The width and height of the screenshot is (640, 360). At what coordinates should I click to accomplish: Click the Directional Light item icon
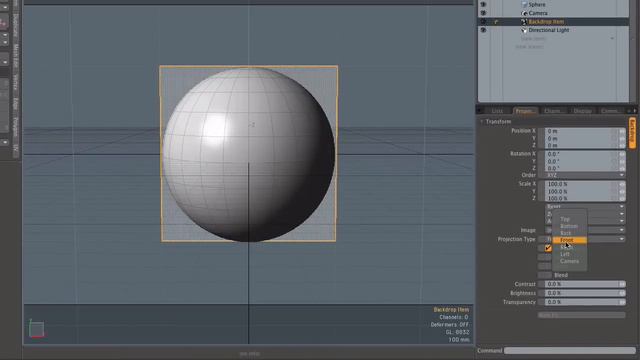coord(524,30)
